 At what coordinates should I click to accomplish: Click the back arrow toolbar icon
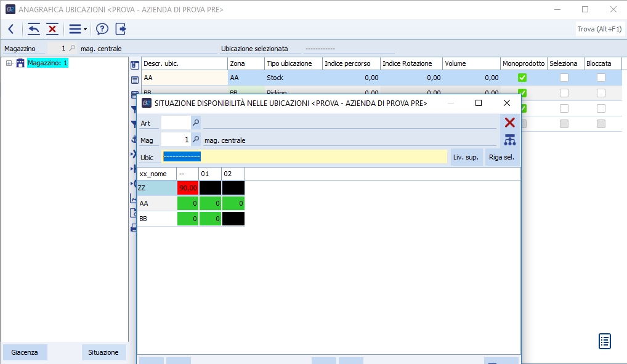10,29
